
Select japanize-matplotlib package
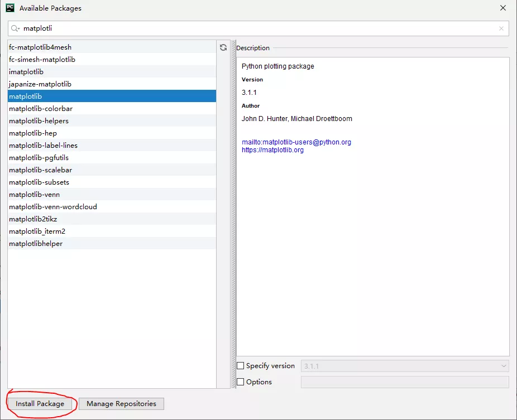112,84
